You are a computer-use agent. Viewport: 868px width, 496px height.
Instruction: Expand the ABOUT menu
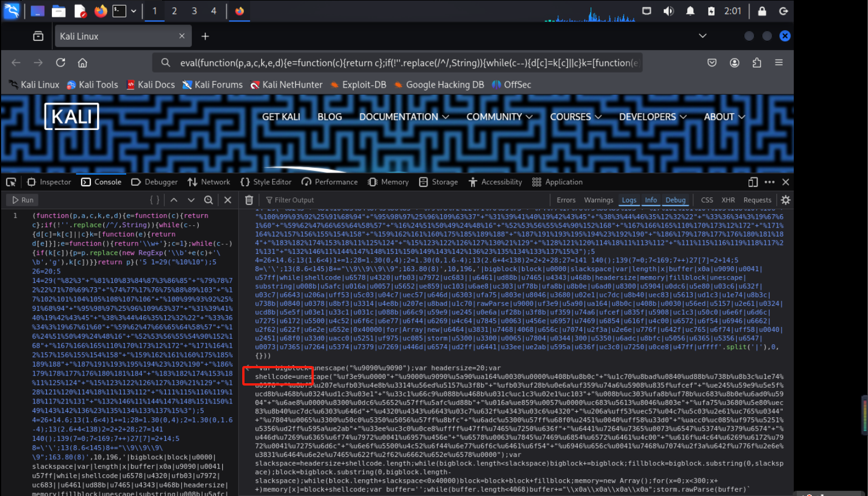(725, 117)
